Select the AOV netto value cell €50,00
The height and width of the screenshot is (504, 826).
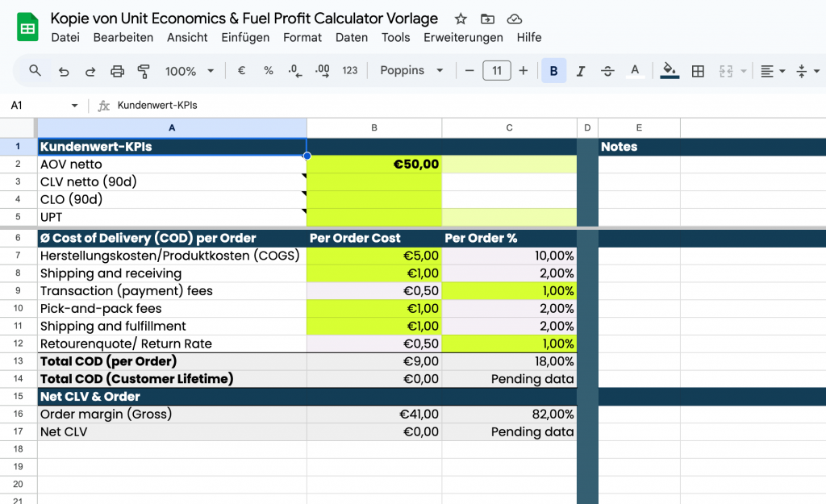[x=374, y=164]
